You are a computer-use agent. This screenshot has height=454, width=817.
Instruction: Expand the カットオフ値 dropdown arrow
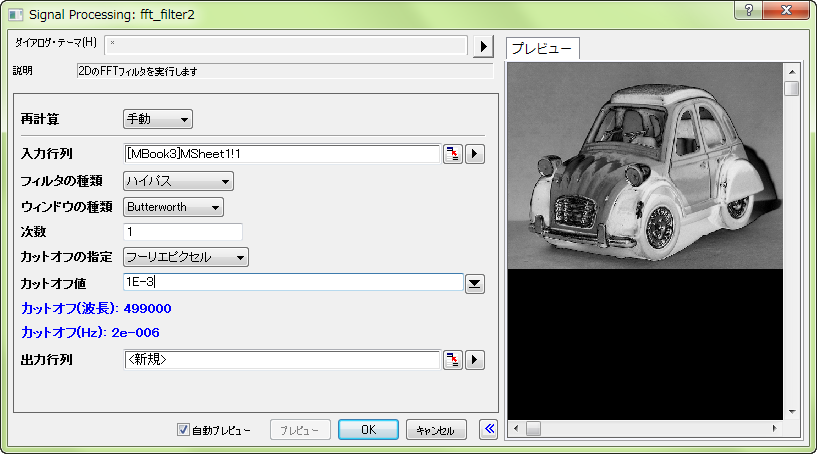pos(475,284)
